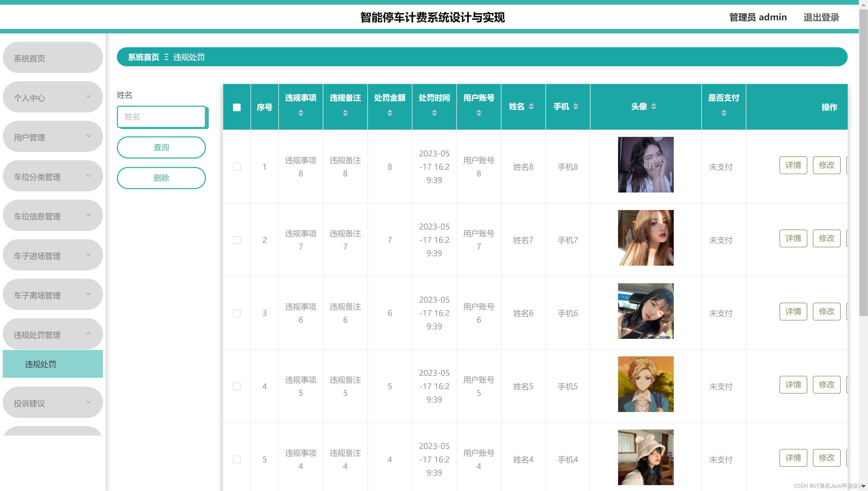868x491 pixels.
Task: Click sort icon under 处罚时间 header
Action: [x=434, y=113]
